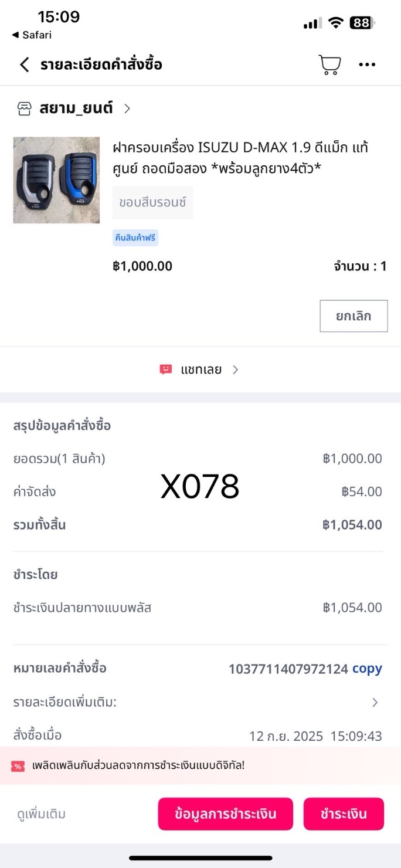
Task: Select the ขอบสีบรอนซ์ variant tag
Action: (152, 202)
